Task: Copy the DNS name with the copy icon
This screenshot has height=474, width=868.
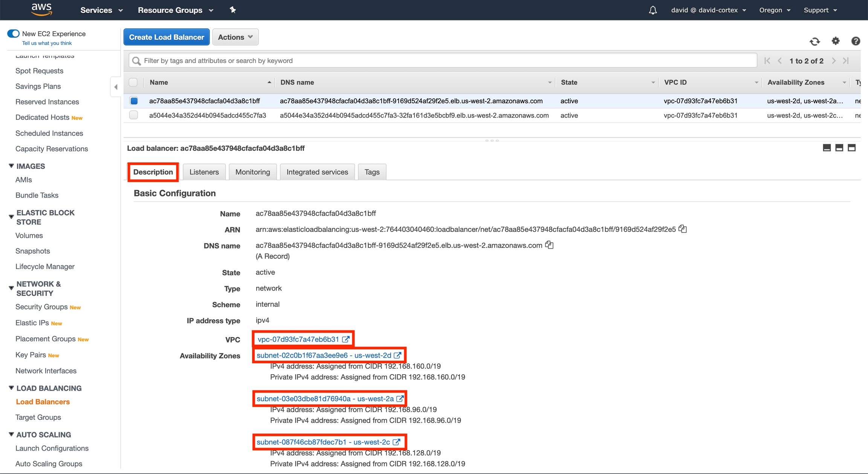Action: pos(549,245)
